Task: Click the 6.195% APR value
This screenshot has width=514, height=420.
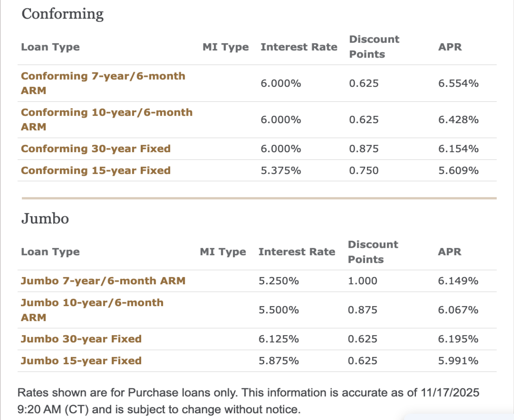Action: 458,339
